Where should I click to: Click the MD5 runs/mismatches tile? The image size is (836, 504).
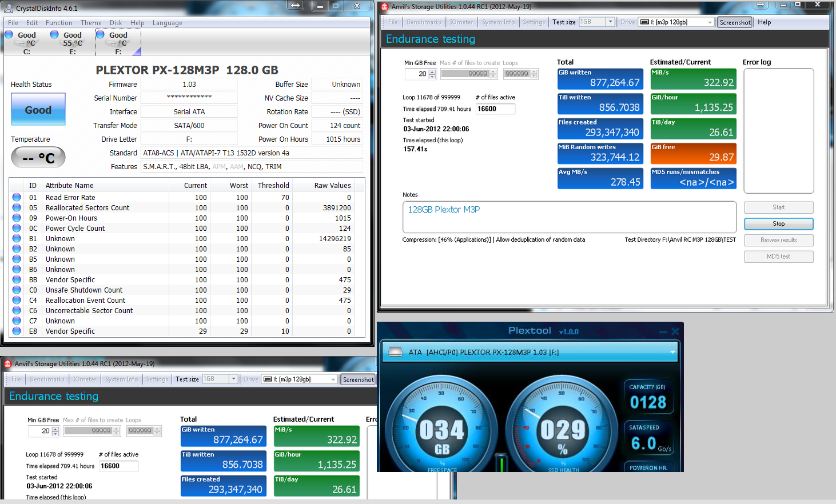click(693, 178)
